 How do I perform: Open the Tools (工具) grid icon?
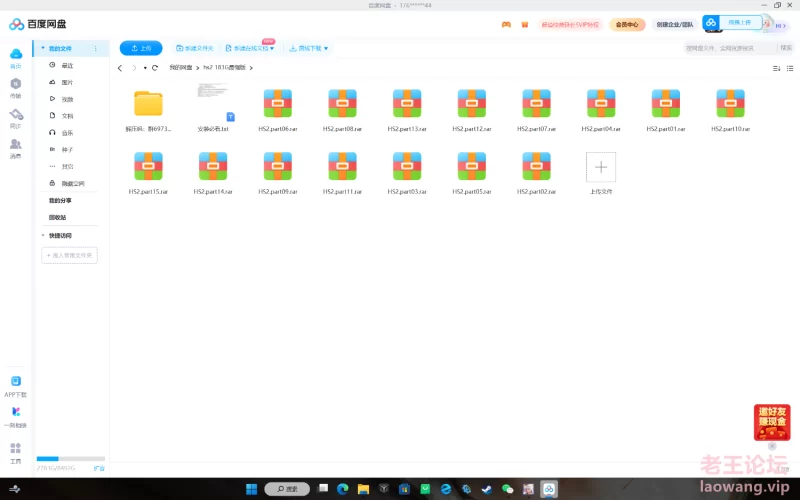tap(16, 448)
